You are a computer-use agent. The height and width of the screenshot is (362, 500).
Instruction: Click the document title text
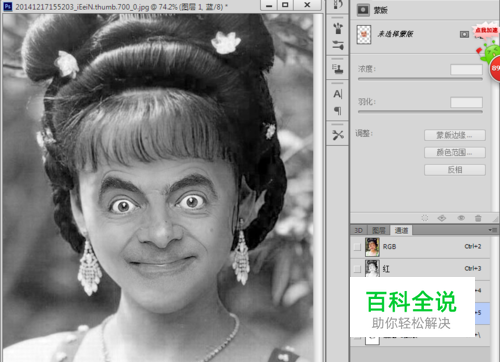point(122,6)
